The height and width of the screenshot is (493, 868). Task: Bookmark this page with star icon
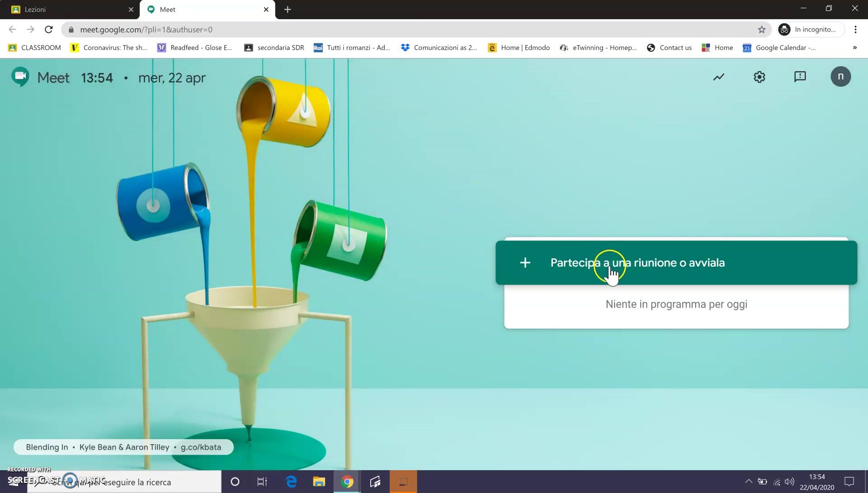[x=762, y=29]
